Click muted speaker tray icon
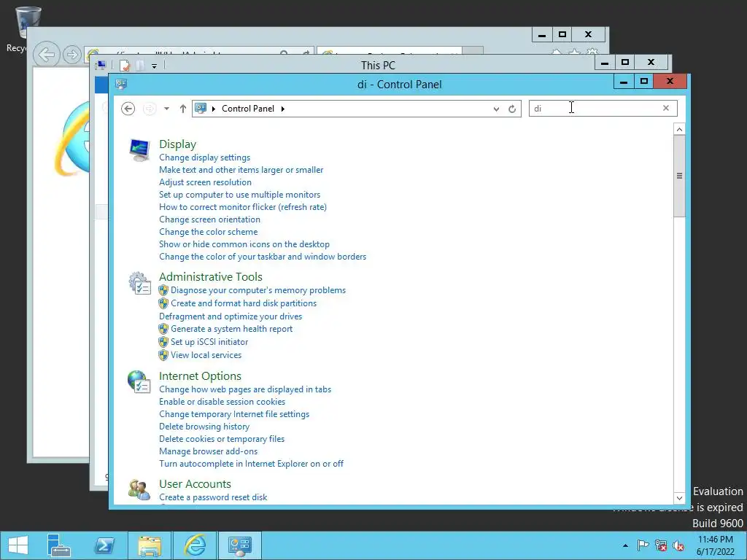The height and width of the screenshot is (560, 747). point(678,545)
